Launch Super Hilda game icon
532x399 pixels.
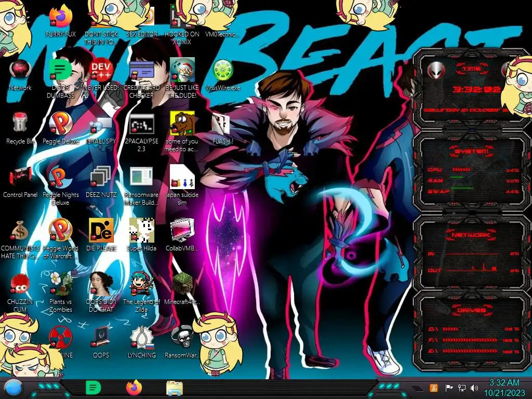coord(142,230)
